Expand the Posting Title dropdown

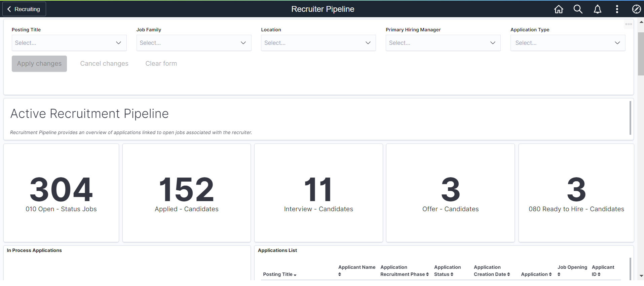pos(69,43)
